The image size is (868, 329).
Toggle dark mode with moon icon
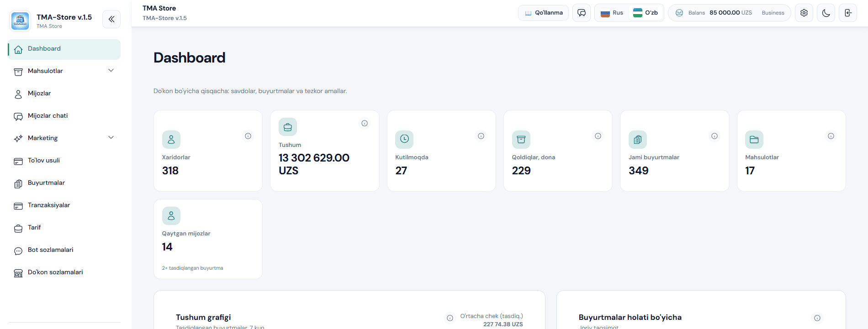tap(826, 13)
